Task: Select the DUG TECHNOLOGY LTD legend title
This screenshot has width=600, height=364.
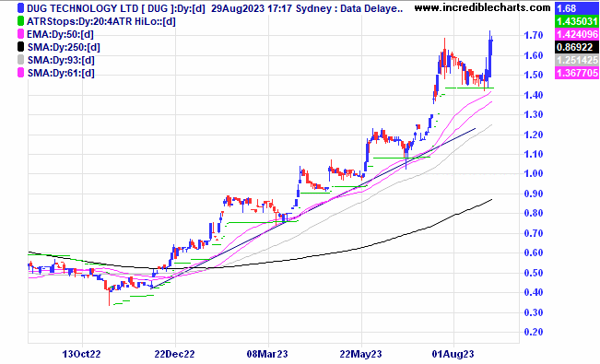Action: pyautogui.click(x=116, y=8)
